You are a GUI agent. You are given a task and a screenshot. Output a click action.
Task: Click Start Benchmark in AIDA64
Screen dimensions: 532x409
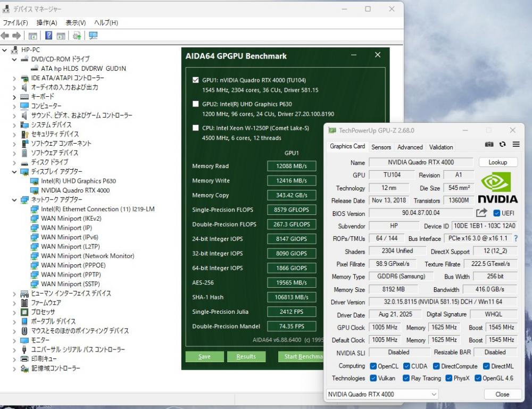click(x=301, y=356)
